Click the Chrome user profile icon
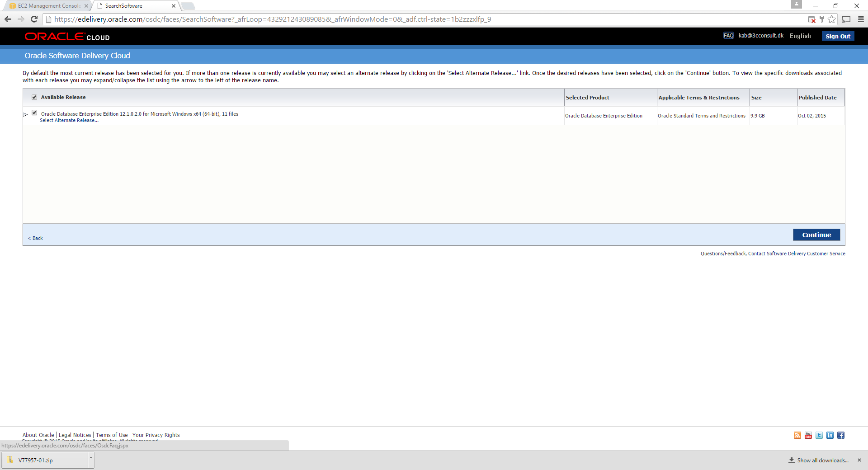The width and height of the screenshot is (868, 470). tap(797, 4)
